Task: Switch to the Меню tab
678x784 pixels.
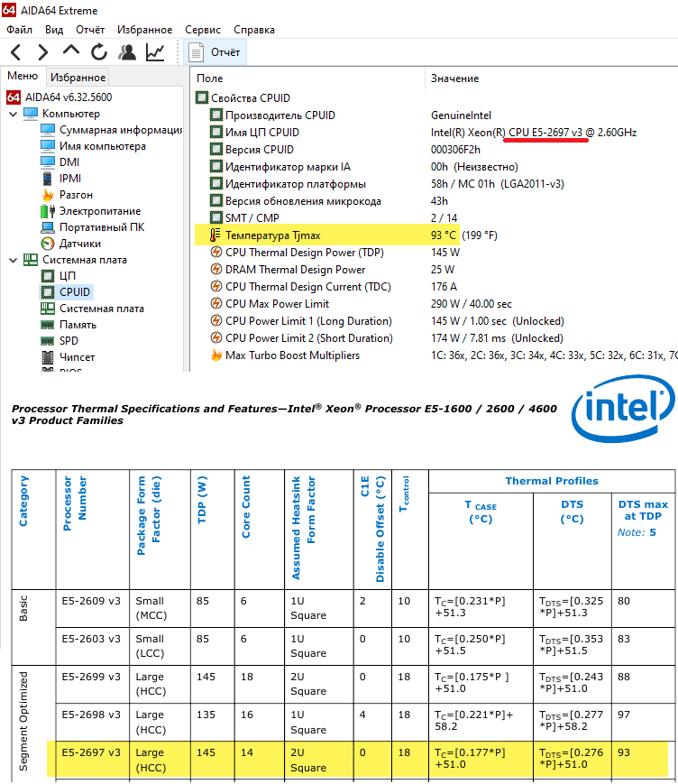Action: [23, 76]
